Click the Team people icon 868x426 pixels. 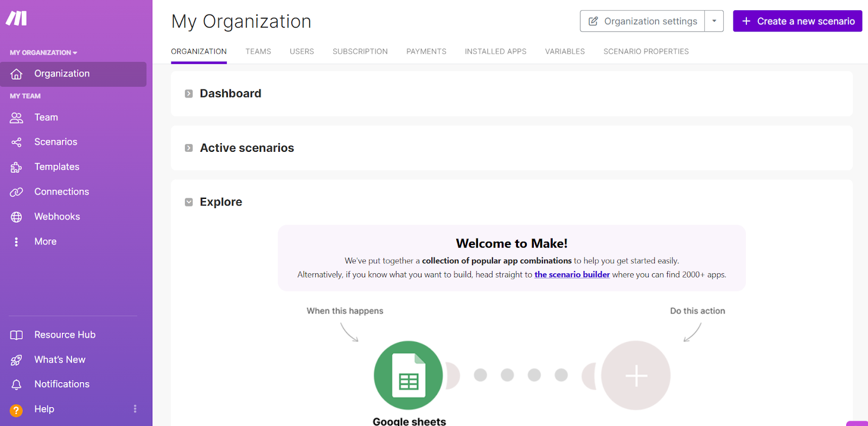(16, 118)
